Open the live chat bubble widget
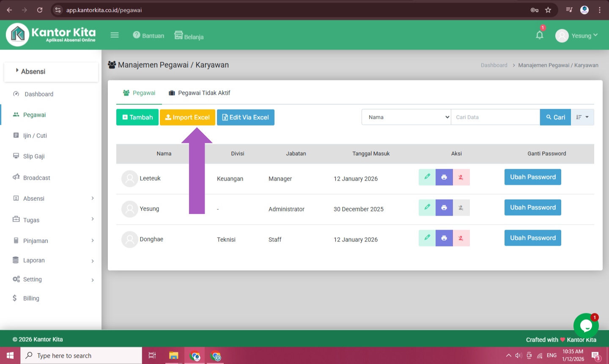Viewport: 609px width, 364px height. click(586, 326)
